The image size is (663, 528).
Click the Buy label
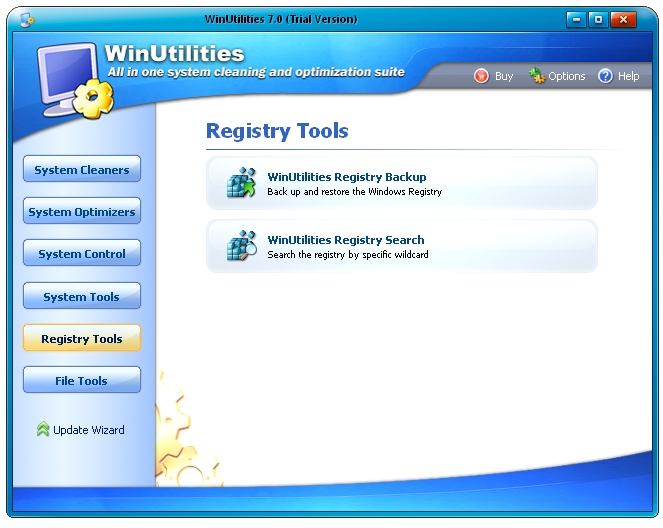click(504, 76)
